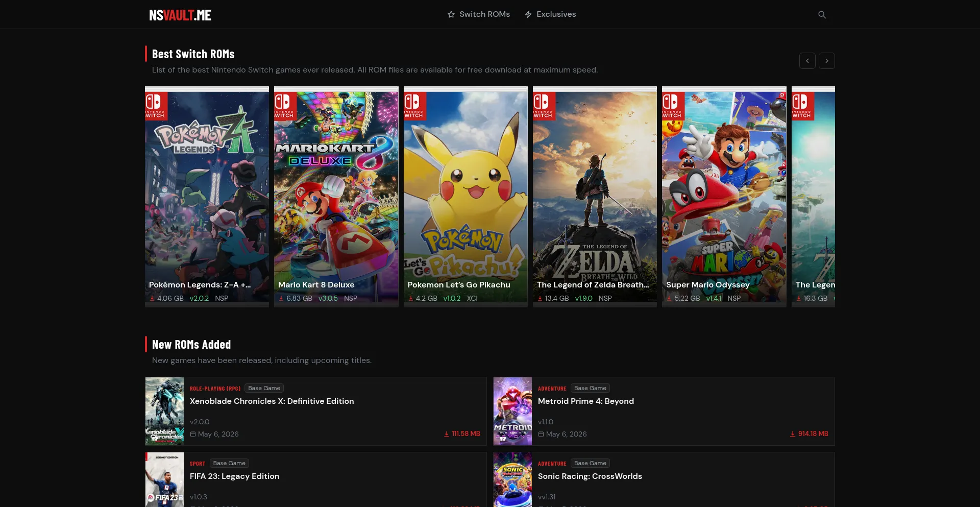Viewport: 980px width, 507px height.
Task: Click the Switch logo on Mario Odyssey card
Action: pos(673,106)
